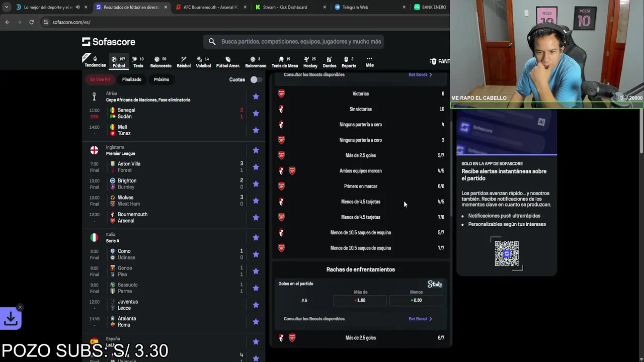The image size is (644, 362).
Task: Toggle favorite star for Copa Africana de Naciones
Action: pos(256,97)
